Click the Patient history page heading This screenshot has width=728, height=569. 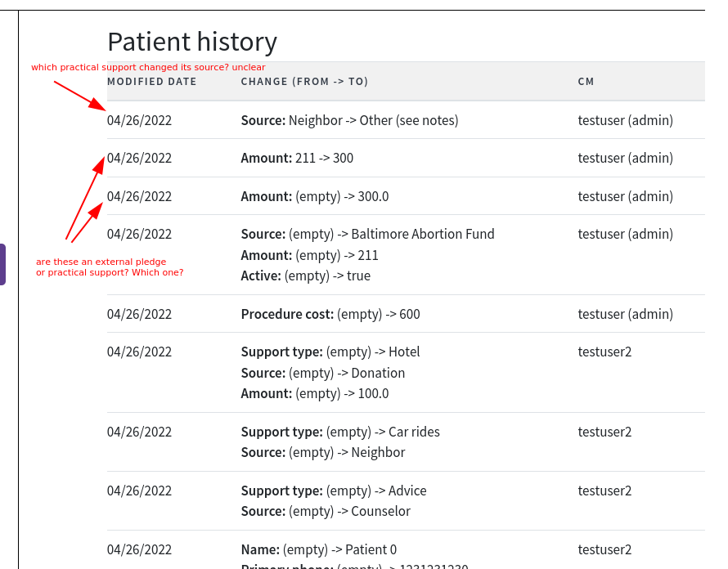coord(191,41)
